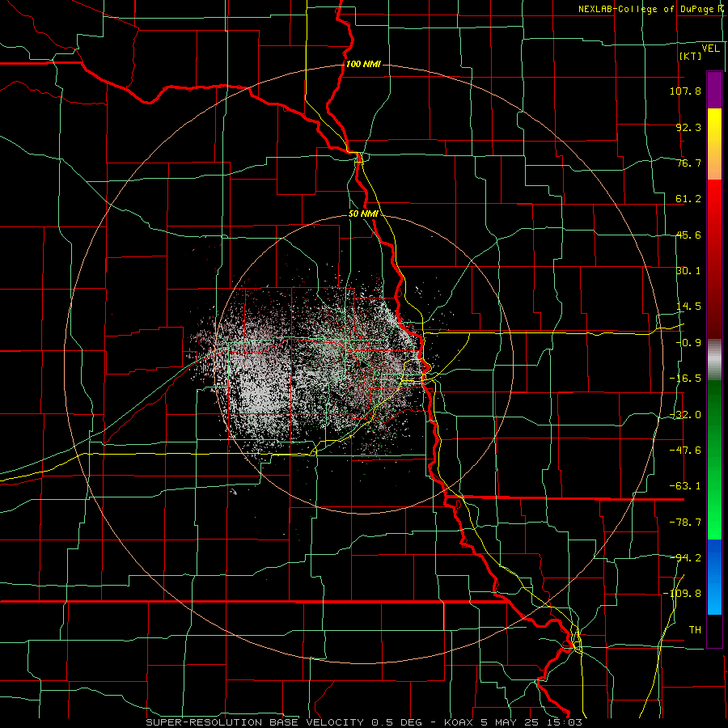
Task: Select the -47.6 scale value
Action: click(685, 451)
